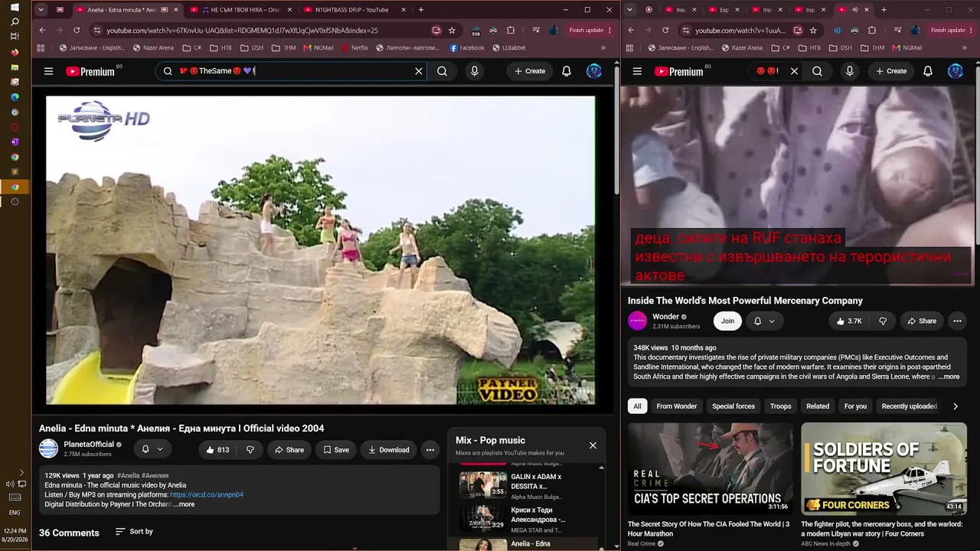
Task: Open the Facebook bookmark in left browser
Action: point(467,47)
